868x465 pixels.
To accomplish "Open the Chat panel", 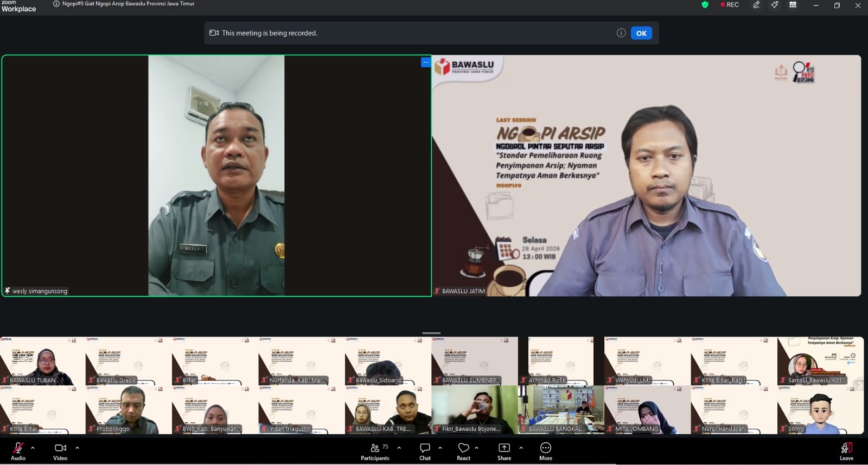I will pos(425,451).
